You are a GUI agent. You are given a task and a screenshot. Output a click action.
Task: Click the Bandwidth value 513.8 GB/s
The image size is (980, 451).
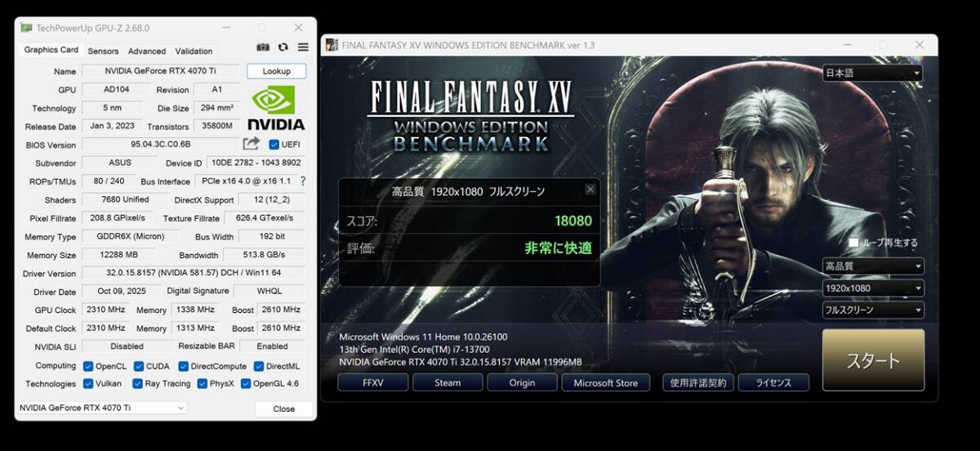coord(264,255)
